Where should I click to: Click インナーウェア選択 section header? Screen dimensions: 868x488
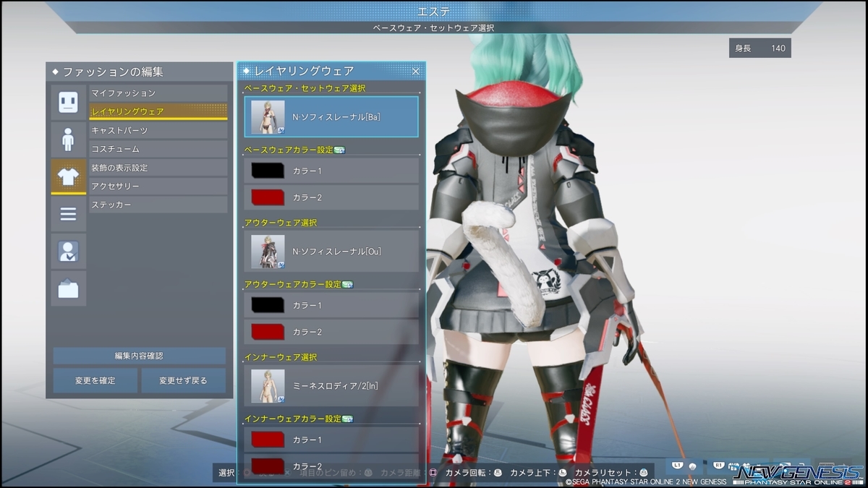(281, 357)
